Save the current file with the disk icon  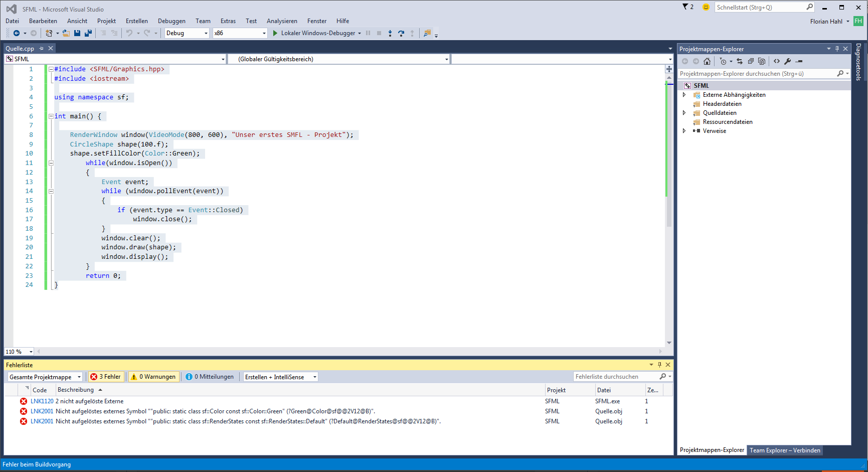tap(77, 33)
